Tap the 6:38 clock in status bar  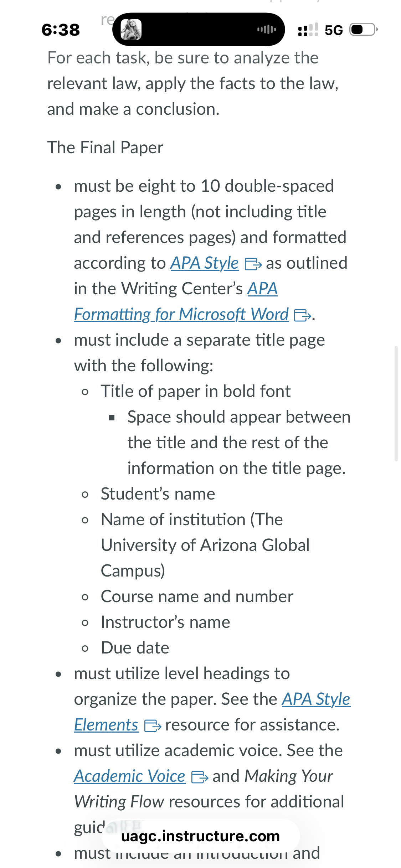coord(61,30)
